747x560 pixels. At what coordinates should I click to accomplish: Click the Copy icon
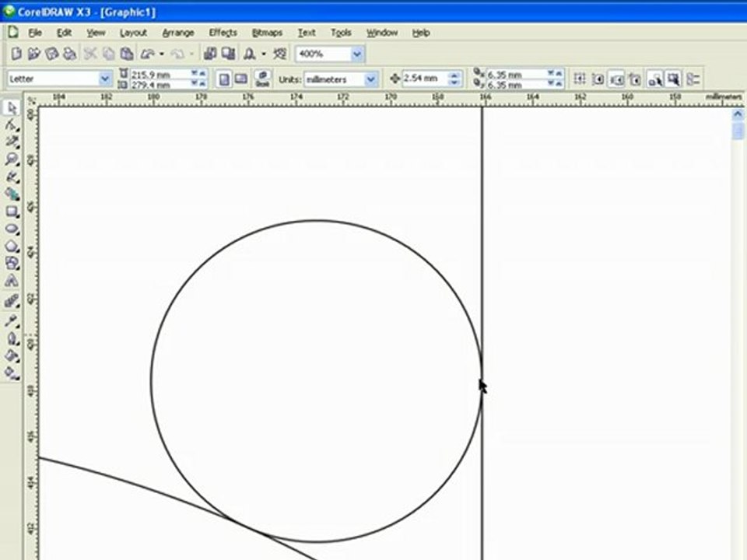pyautogui.click(x=108, y=54)
